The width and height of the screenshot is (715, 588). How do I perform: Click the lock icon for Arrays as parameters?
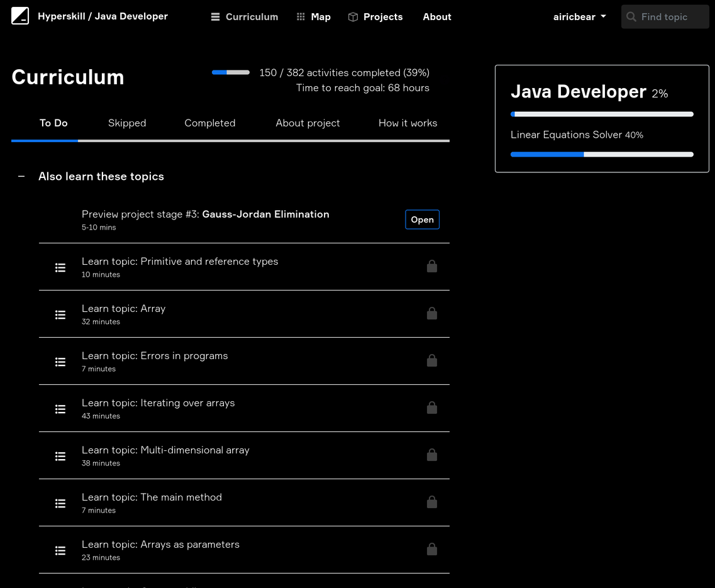[x=432, y=549]
